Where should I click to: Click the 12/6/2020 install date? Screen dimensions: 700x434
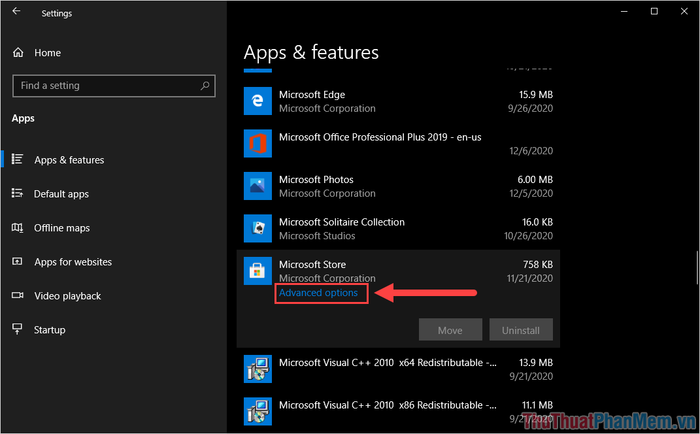click(x=531, y=151)
